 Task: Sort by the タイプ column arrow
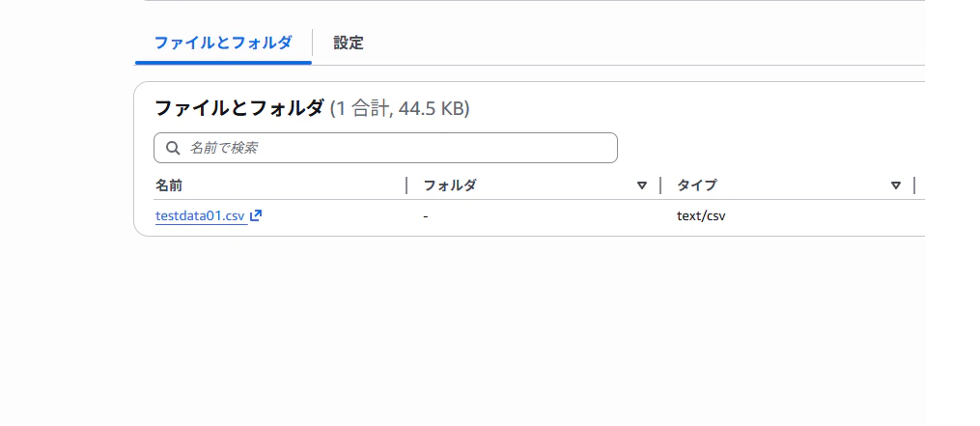[896, 185]
